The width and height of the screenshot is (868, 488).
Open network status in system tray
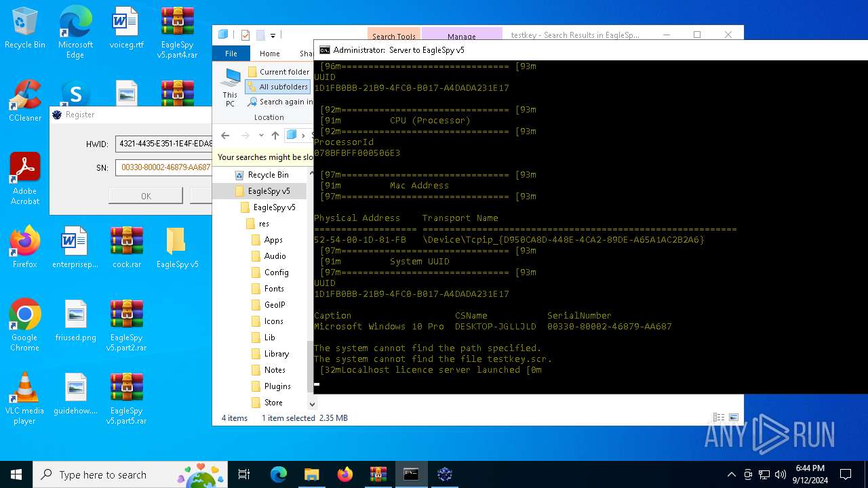tap(764, 474)
